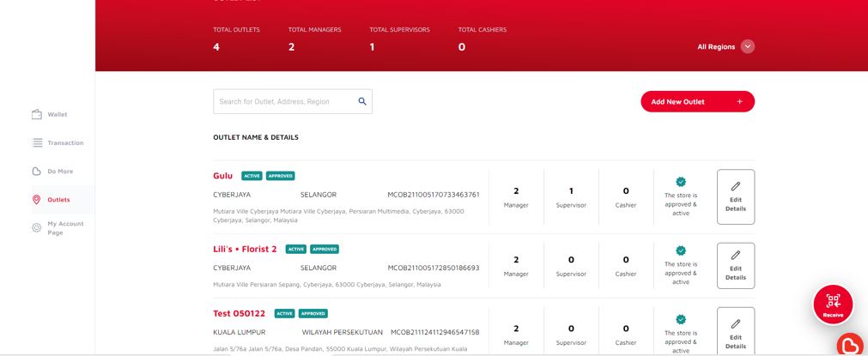Click the ACTIVE badge next to Test 050122
This screenshot has height=356, width=868.
284,313
